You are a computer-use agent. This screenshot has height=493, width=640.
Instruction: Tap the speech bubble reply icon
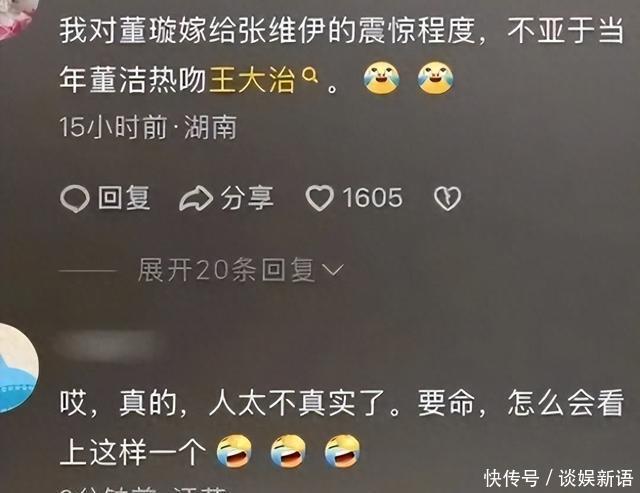(75, 199)
